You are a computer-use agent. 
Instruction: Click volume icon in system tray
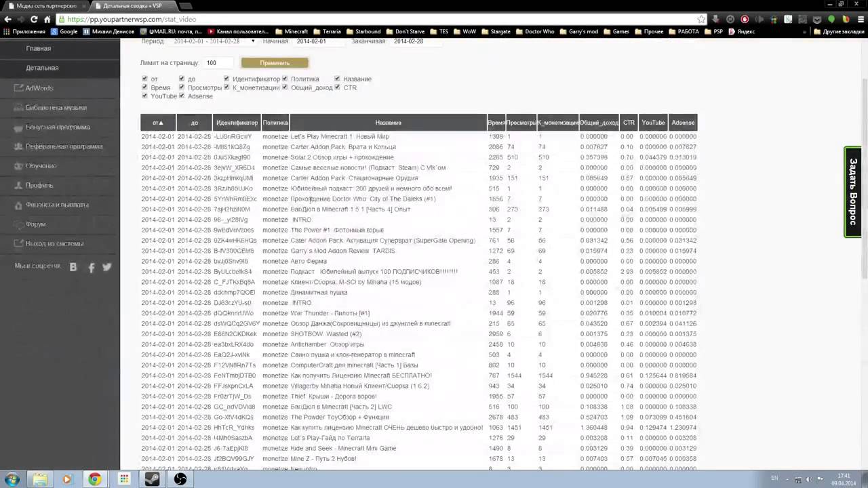click(809, 479)
